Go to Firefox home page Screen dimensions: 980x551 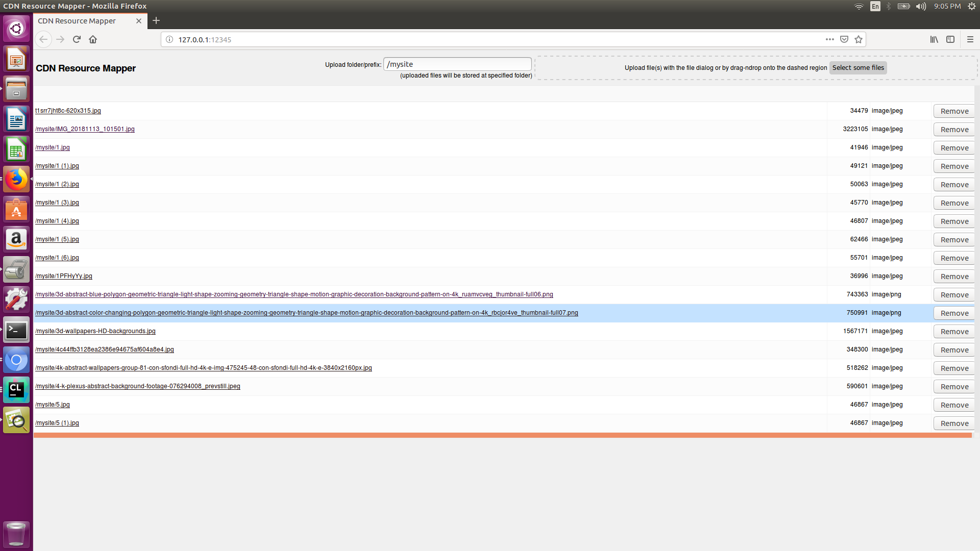93,39
